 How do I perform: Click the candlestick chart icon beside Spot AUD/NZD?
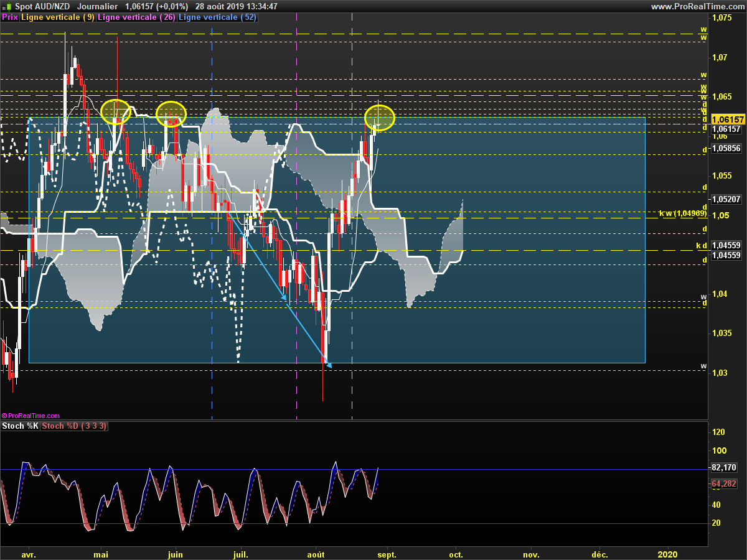click(x=7, y=6)
